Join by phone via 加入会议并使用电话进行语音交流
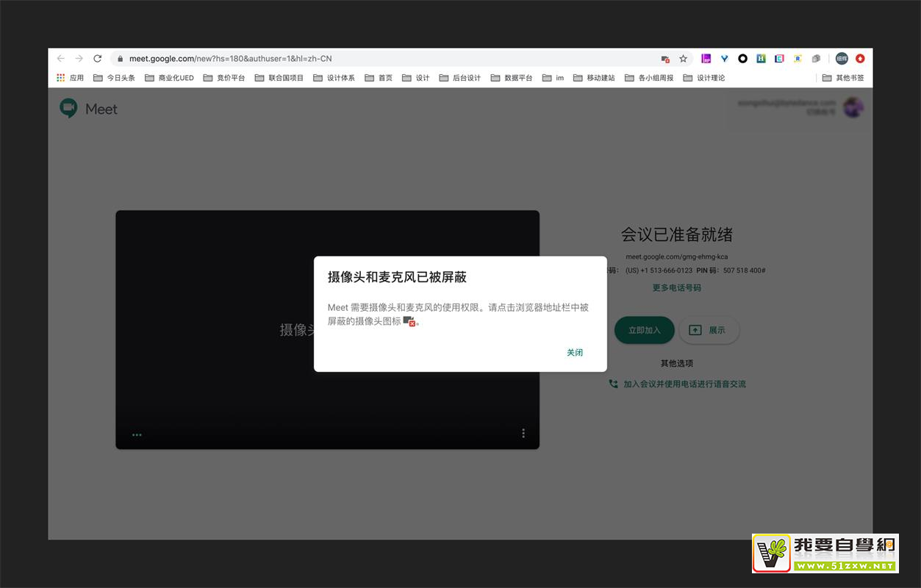The image size is (921, 588). pyautogui.click(x=684, y=384)
